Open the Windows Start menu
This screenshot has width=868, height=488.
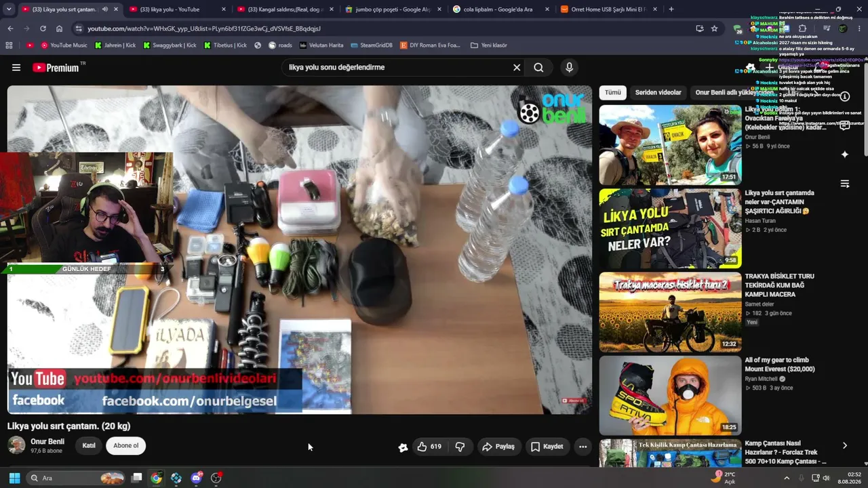click(14, 478)
